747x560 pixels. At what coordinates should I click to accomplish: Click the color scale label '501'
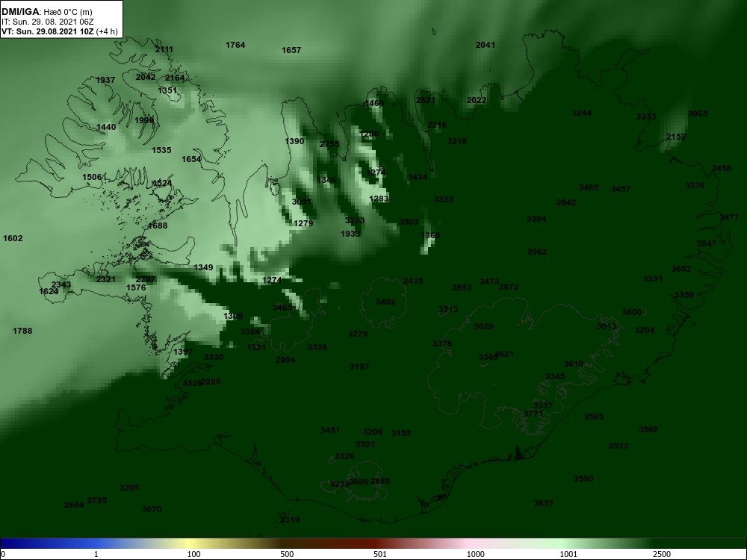click(380, 554)
